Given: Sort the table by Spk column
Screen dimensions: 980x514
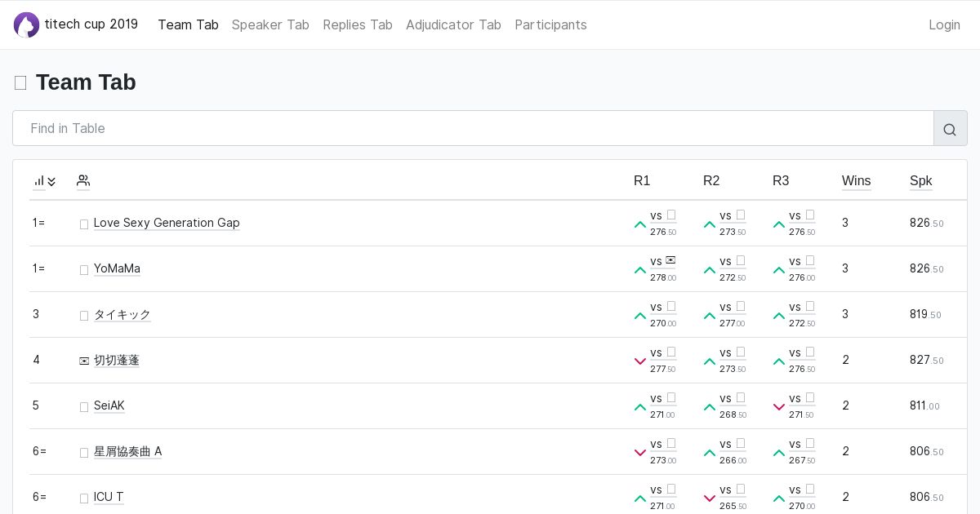Looking at the screenshot, I should click(920, 181).
